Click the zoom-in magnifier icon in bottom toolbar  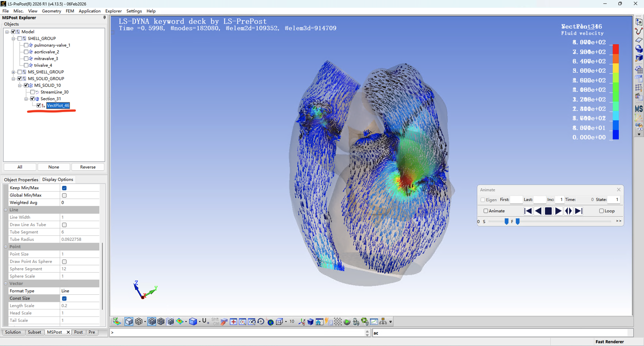pos(243,322)
